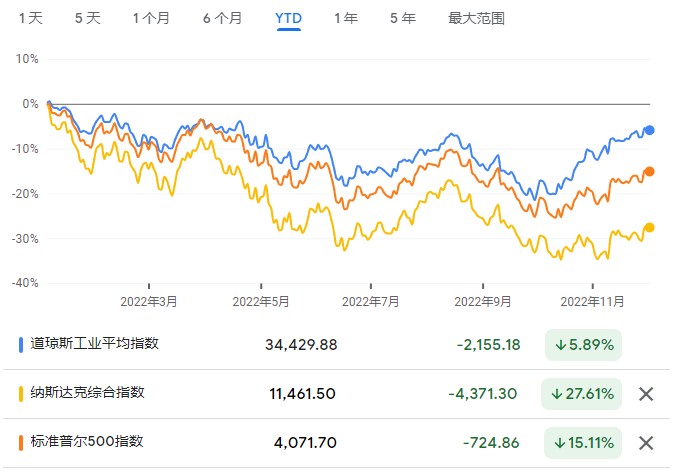Click the 2022年7月 axis label
The width and height of the screenshot is (674, 474).
[x=371, y=302]
